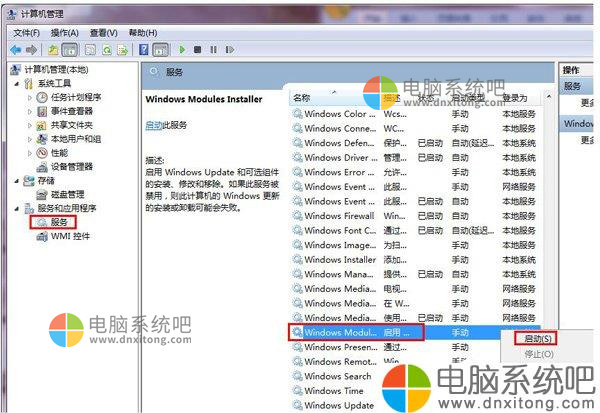Click the back arrow toolbar icon
The image size is (600, 413).
pyautogui.click(x=16, y=49)
